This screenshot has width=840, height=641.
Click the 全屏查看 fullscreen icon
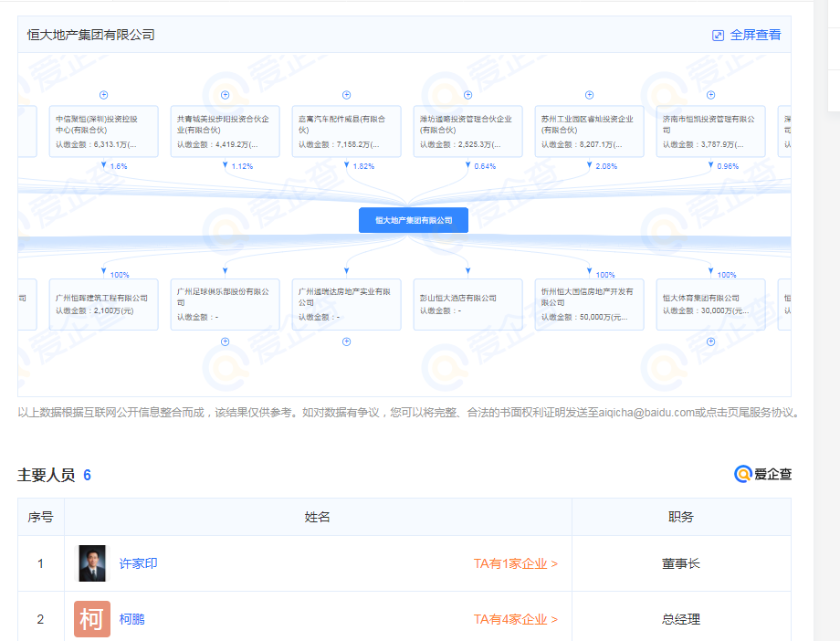(x=718, y=35)
